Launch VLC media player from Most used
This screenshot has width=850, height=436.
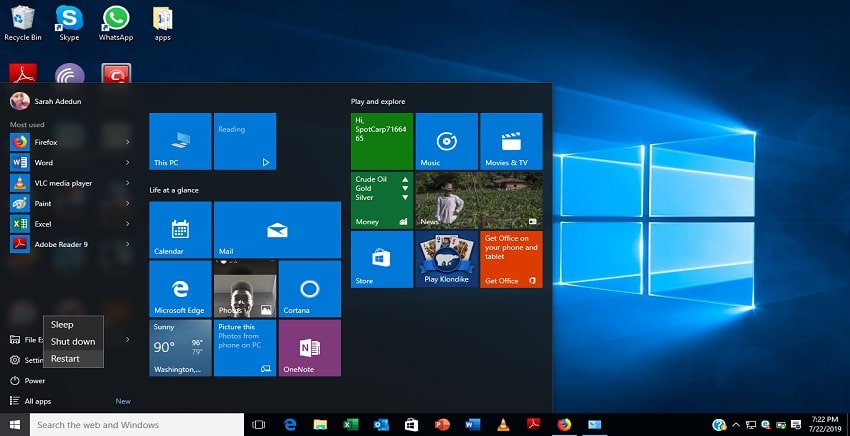(x=70, y=183)
